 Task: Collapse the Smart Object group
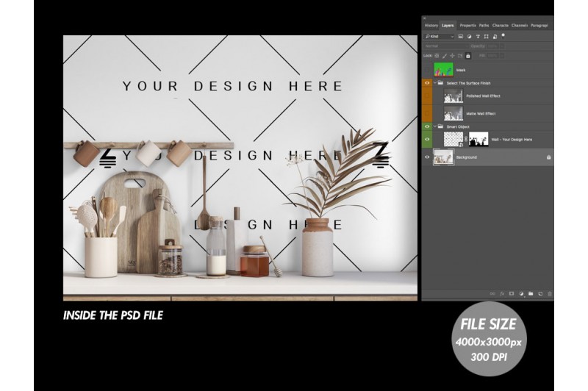coord(435,126)
